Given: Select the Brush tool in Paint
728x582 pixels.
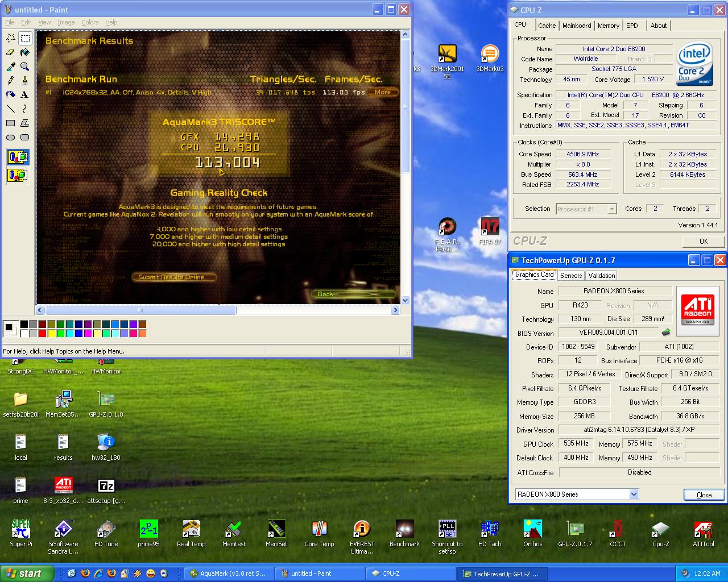Looking at the screenshot, I should point(25,81).
